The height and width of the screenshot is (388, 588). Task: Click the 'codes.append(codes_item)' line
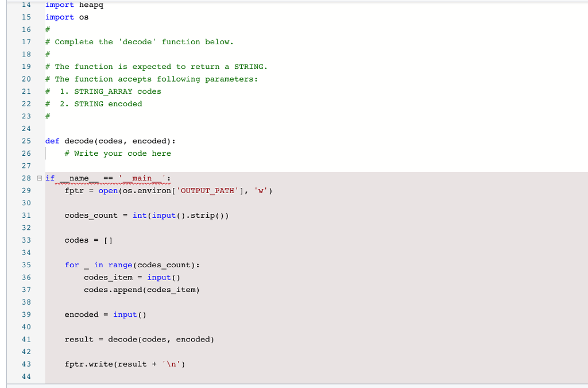point(142,290)
